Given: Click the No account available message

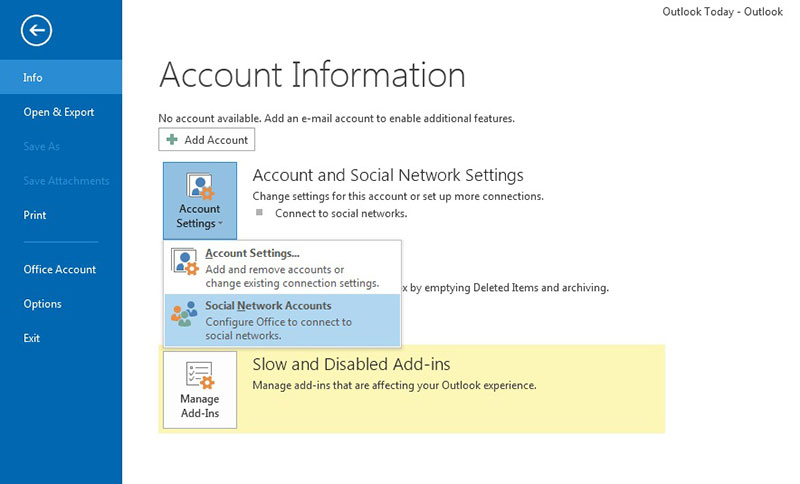Looking at the screenshot, I should click(x=336, y=118).
